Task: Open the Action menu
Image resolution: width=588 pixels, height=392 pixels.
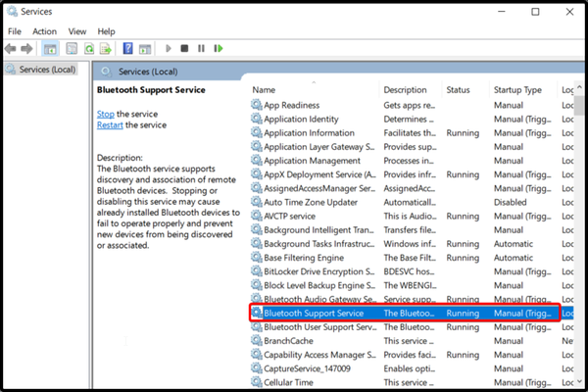Action: coord(44,31)
